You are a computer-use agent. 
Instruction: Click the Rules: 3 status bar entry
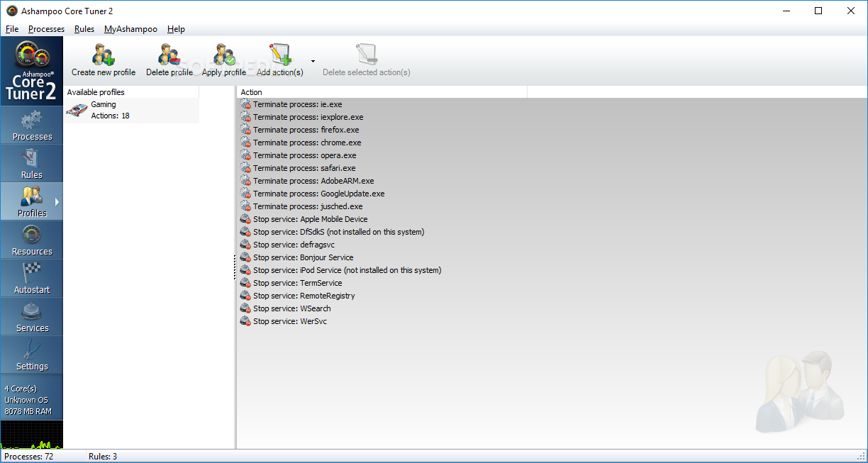(103, 457)
